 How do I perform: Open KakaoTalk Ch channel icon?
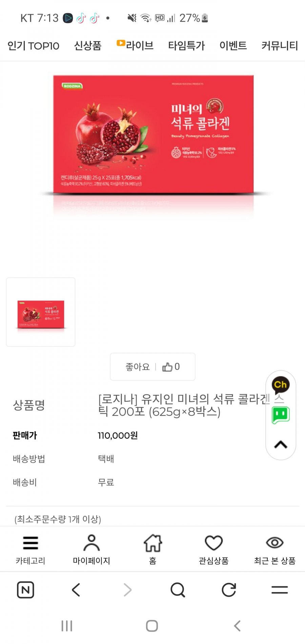[x=281, y=385]
